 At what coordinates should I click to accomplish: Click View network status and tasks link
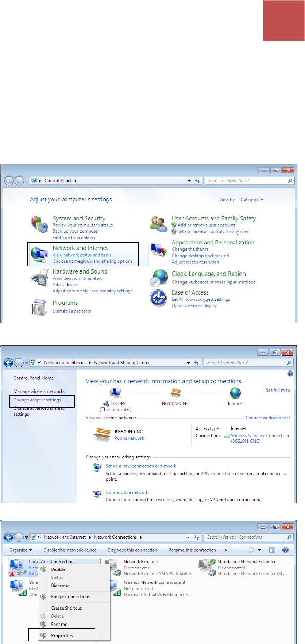pos(81,255)
